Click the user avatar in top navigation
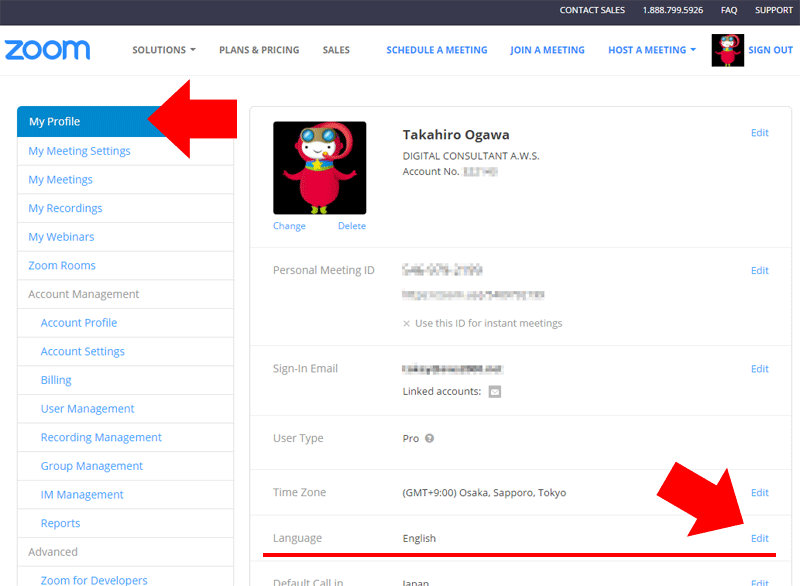800x586 pixels. tap(727, 50)
